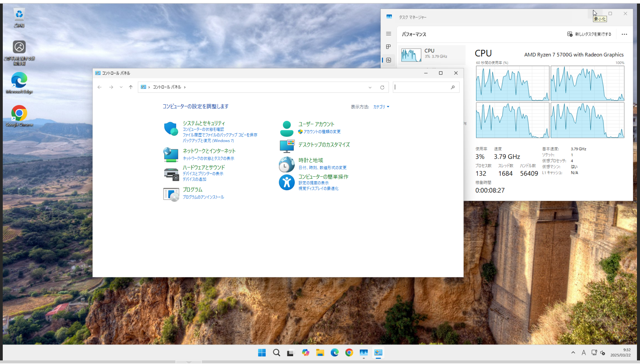Click refresh button in Control Panel address bar
The image size is (640, 364).
tap(382, 87)
